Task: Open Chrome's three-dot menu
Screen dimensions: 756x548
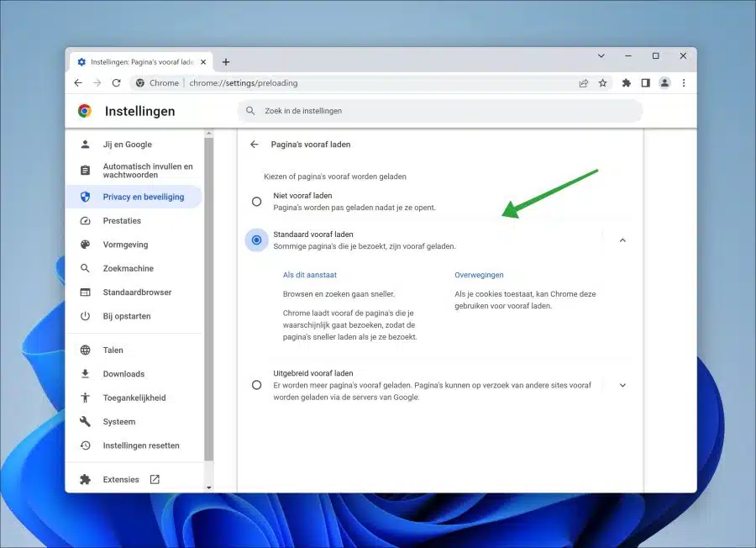Action: (x=684, y=83)
